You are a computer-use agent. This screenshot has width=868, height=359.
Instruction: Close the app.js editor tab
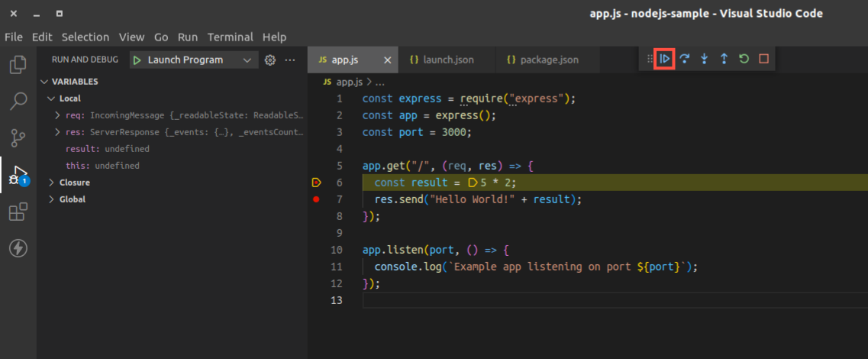[x=388, y=60]
